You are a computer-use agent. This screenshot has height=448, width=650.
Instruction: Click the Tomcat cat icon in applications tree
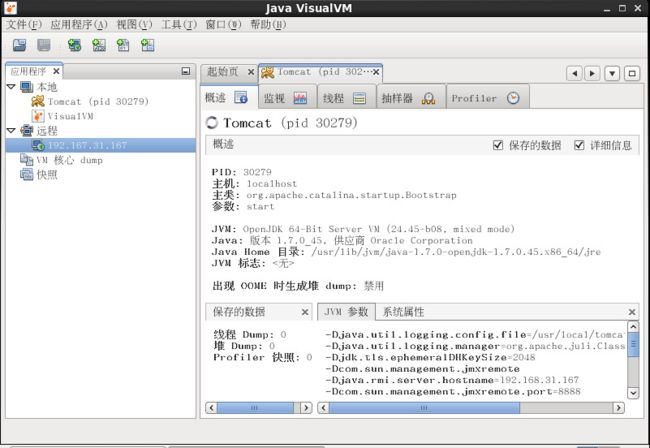(x=38, y=102)
